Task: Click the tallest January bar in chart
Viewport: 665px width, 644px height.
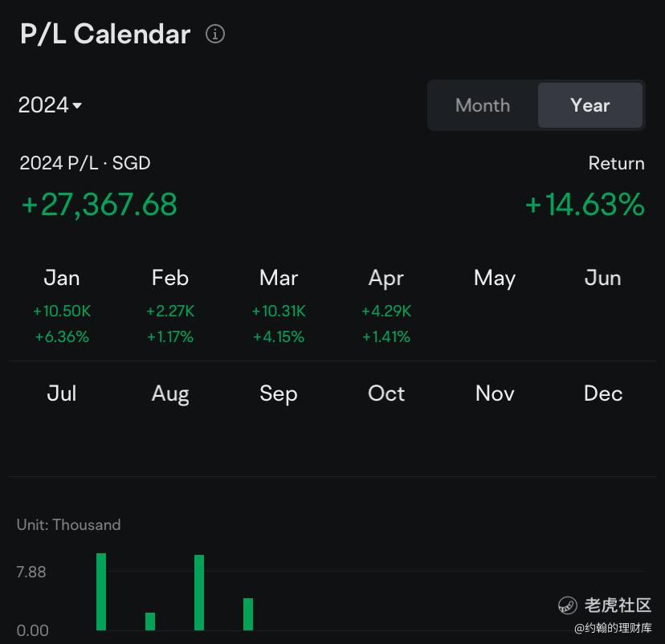Action: [101, 592]
